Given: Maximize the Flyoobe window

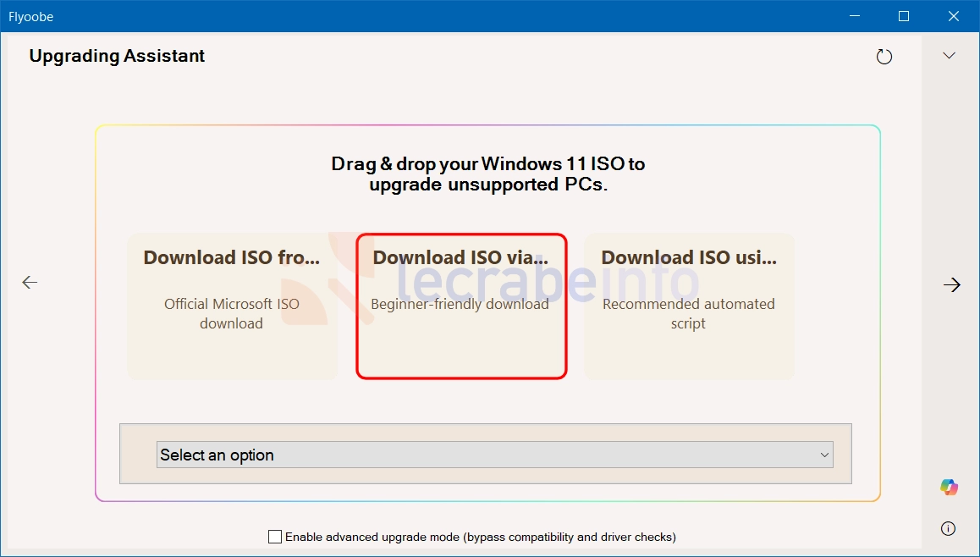Looking at the screenshot, I should (x=904, y=16).
